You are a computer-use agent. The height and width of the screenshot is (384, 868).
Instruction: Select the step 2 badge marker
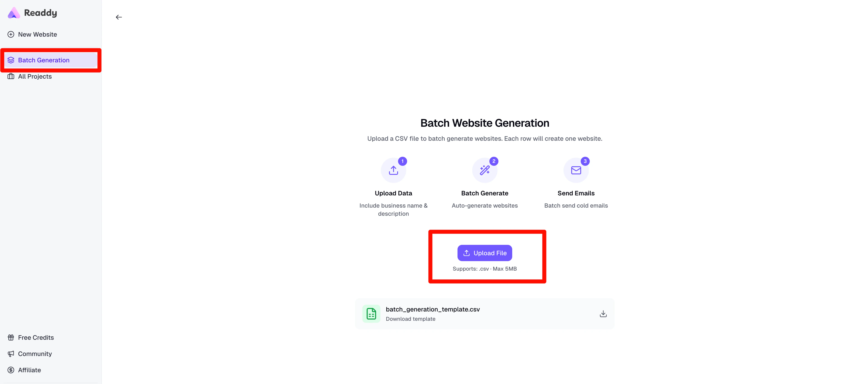tap(494, 161)
